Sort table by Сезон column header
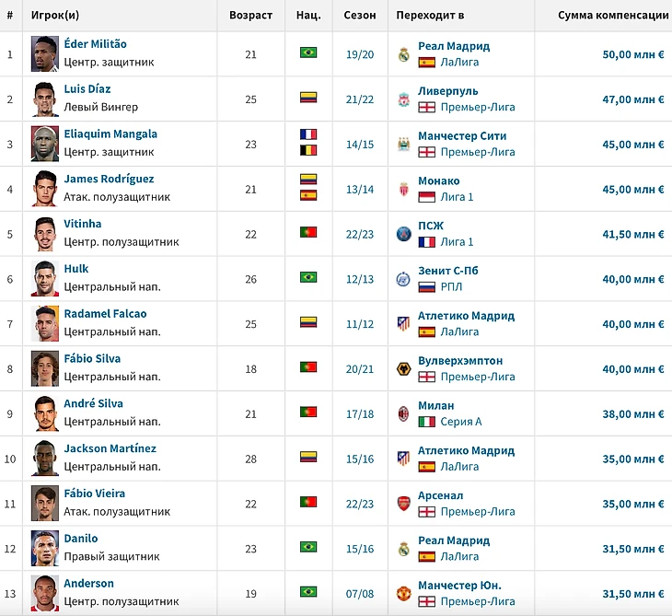This screenshot has height=616, width=672. (x=360, y=16)
